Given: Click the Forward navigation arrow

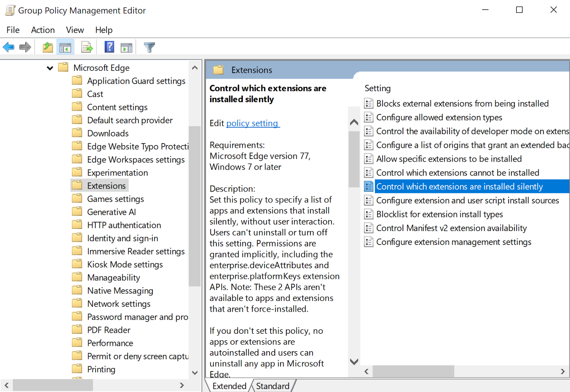Looking at the screenshot, I should coord(24,47).
